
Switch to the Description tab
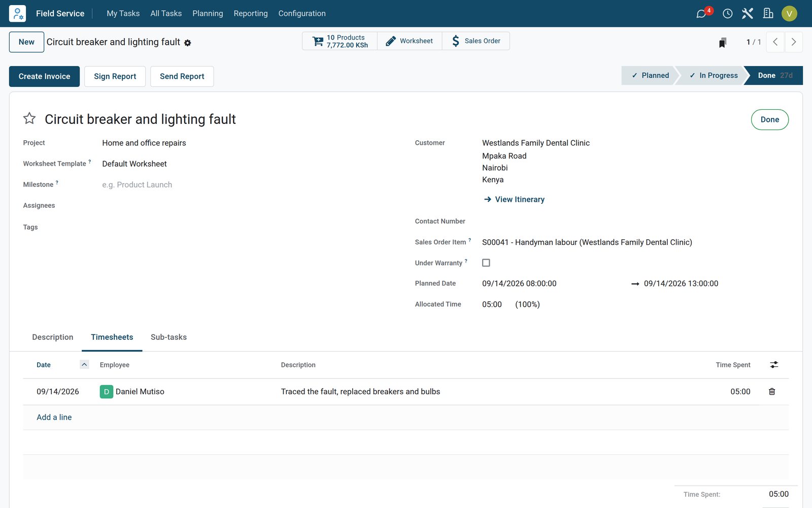(x=53, y=337)
